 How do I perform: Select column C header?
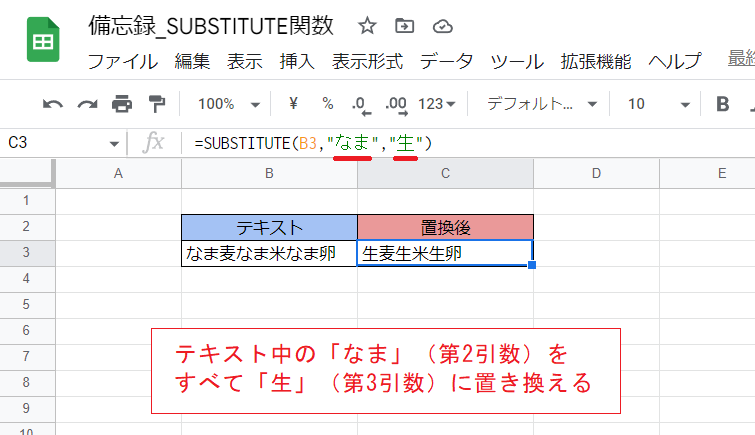(x=445, y=173)
